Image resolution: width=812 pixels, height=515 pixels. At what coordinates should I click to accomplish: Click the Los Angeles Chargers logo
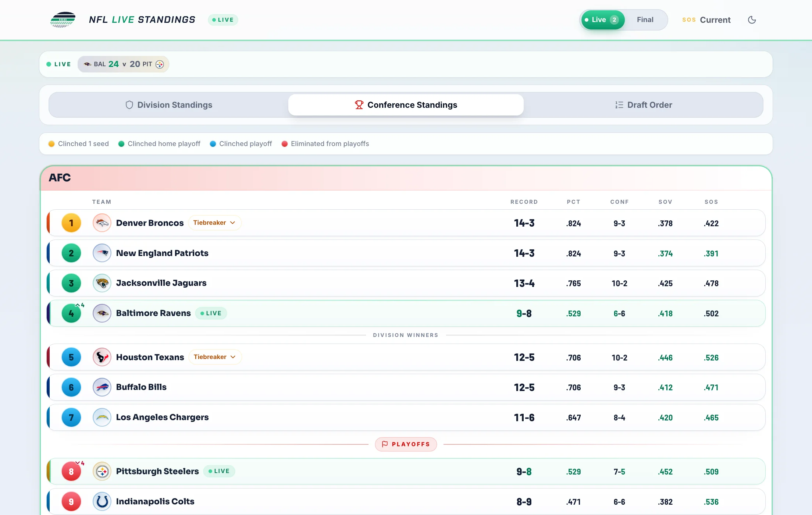point(102,418)
